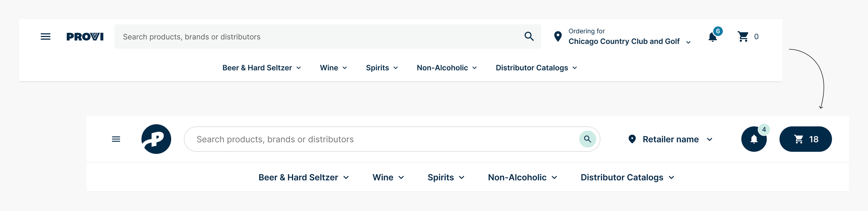Open the empty cart showing 0
The width and height of the screenshot is (868, 211).
pos(748,37)
